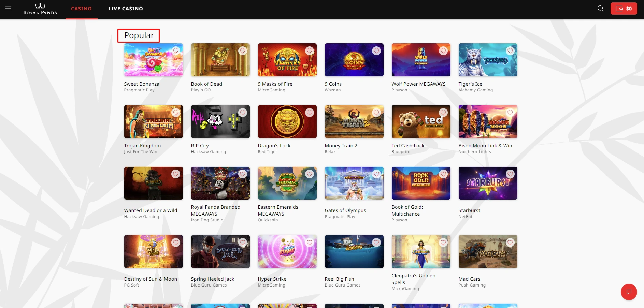Screen dimensions: 644x308
Task: Open the chat support bubble
Action: click(629, 292)
